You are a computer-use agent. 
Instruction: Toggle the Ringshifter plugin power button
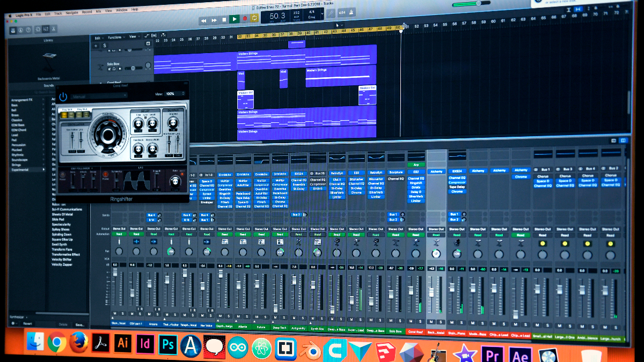63,97
